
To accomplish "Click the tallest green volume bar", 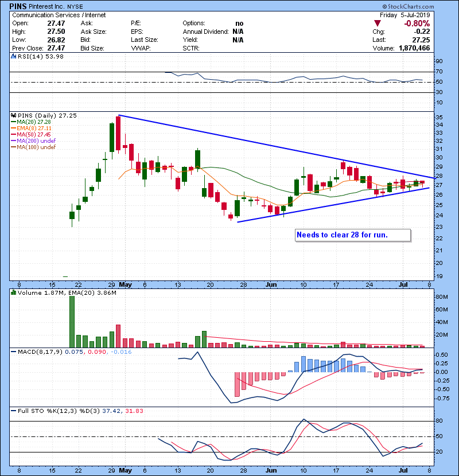I will [x=72, y=322].
